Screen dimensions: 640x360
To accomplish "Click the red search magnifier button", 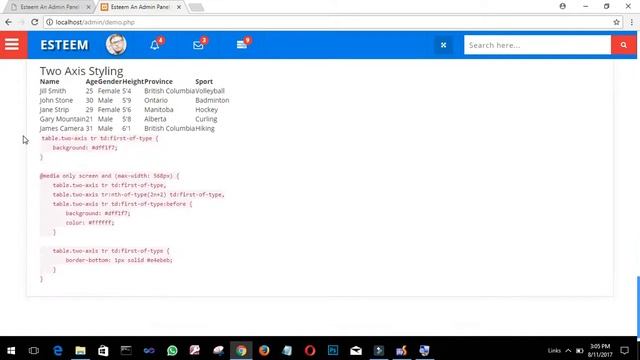I will point(623,45).
